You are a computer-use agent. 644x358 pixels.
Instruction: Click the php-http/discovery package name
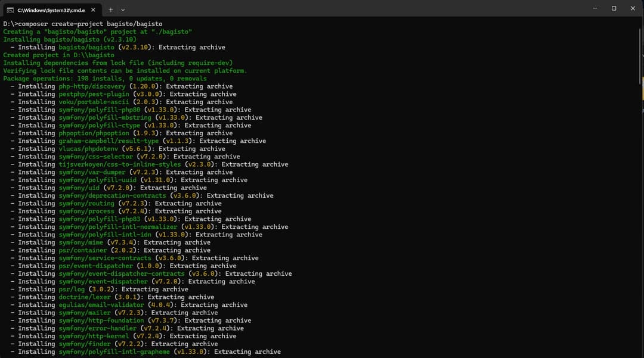coord(92,86)
